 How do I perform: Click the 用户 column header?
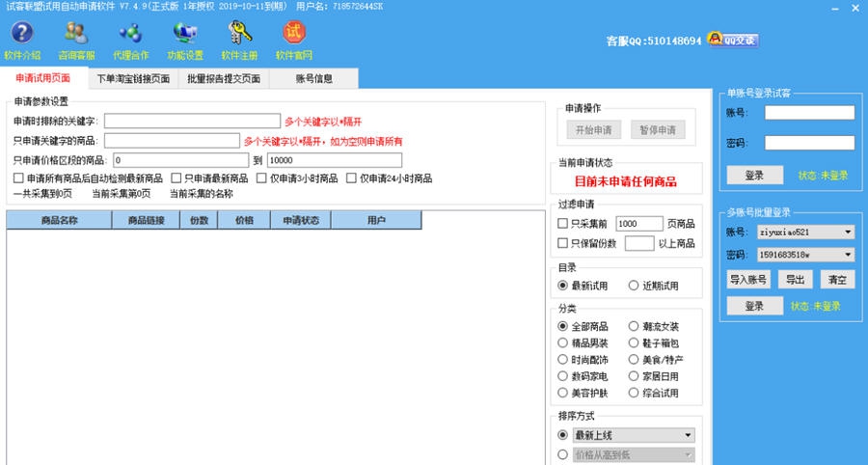(x=376, y=220)
